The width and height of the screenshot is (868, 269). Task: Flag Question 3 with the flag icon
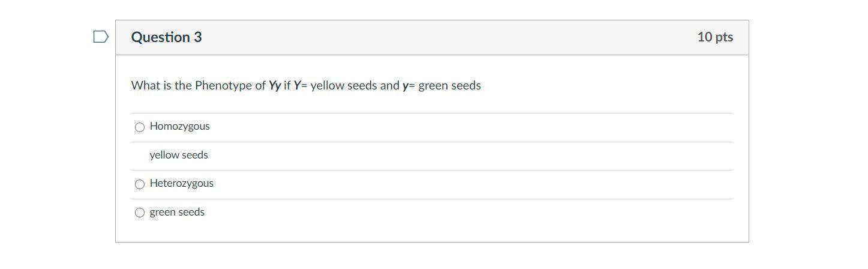click(x=101, y=37)
